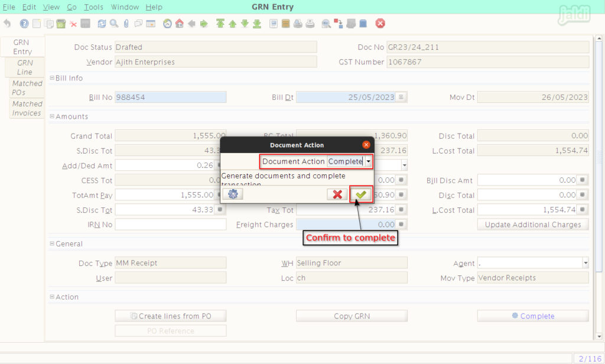Click the red Exit window toolbar icon
Image resolution: width=605 pixels, height=364 pixels.
(380, 24)
